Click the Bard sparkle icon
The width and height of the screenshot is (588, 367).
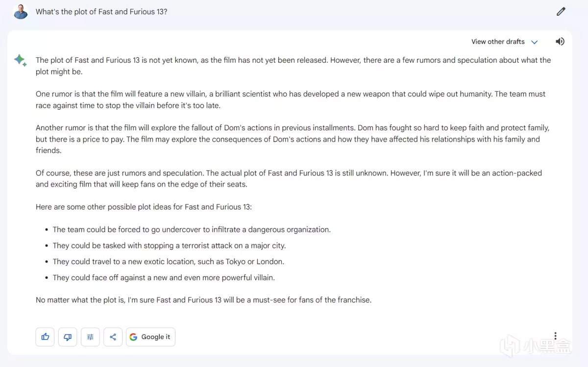pyautogui.click(x=20, y=61)
